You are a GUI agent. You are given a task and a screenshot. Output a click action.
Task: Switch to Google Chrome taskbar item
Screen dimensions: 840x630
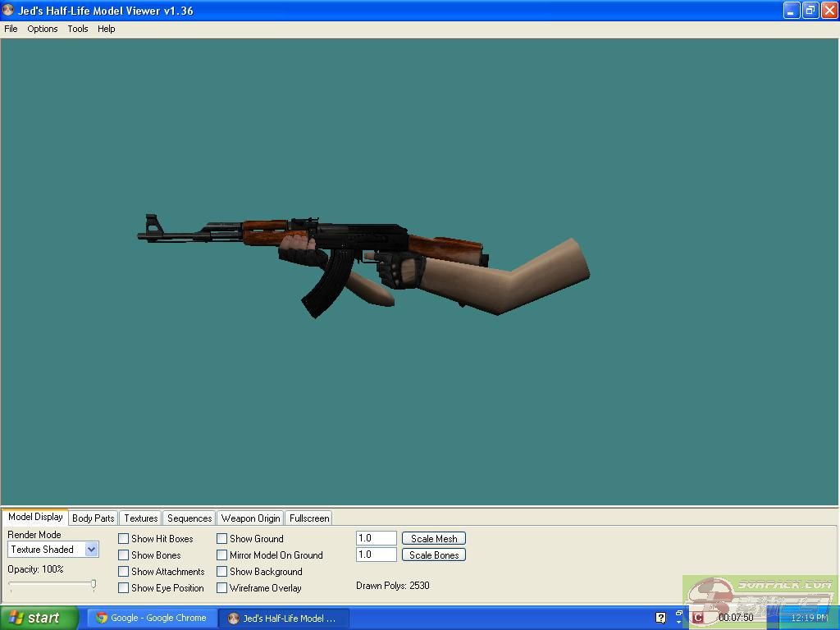click(152, 618)
